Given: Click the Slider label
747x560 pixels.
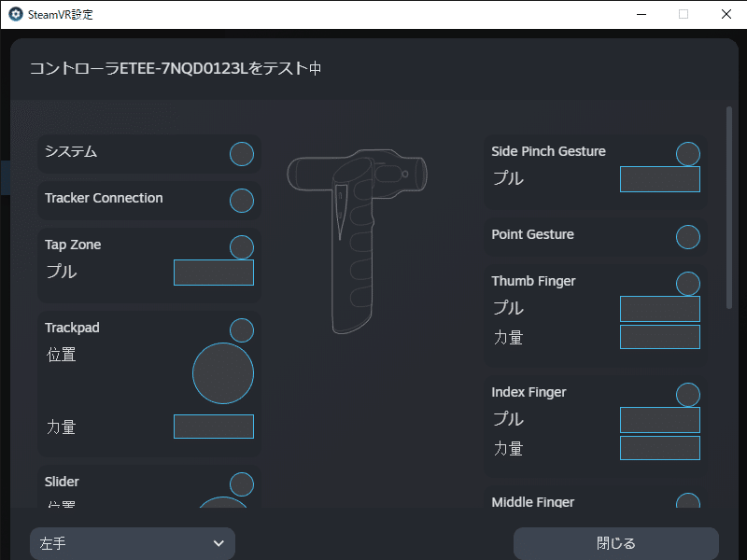Looking at the screenshot, I should (62, 482).
